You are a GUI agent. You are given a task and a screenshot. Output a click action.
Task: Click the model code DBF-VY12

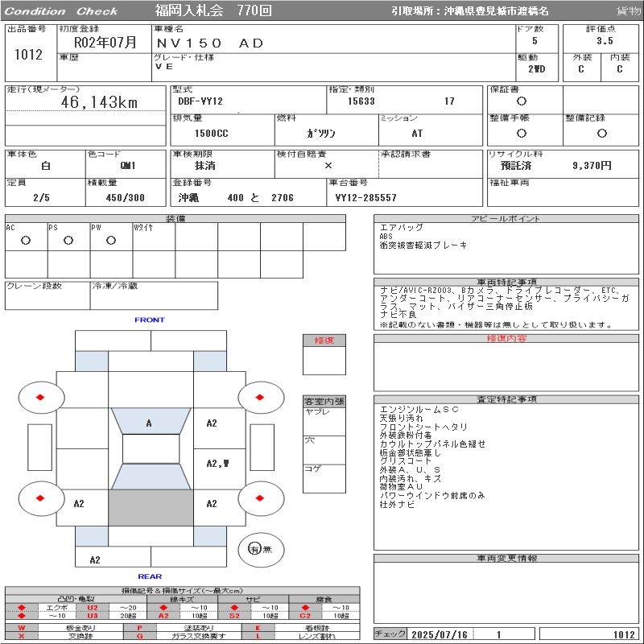[x=200, y=101]
